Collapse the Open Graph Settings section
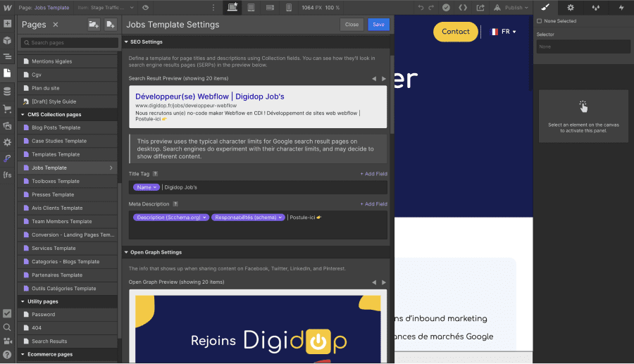This screenshot has width=634, height=364. pos(126,252)
